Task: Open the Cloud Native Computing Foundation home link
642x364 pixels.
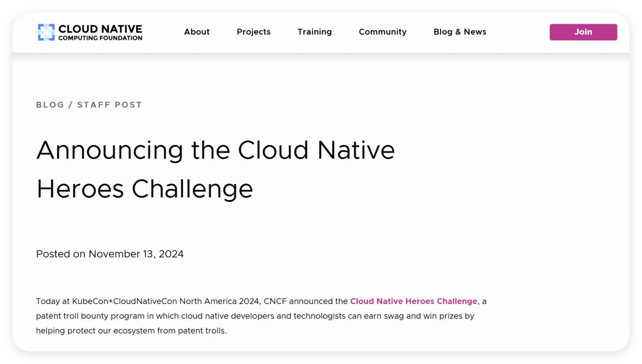Action: [90, 32]
